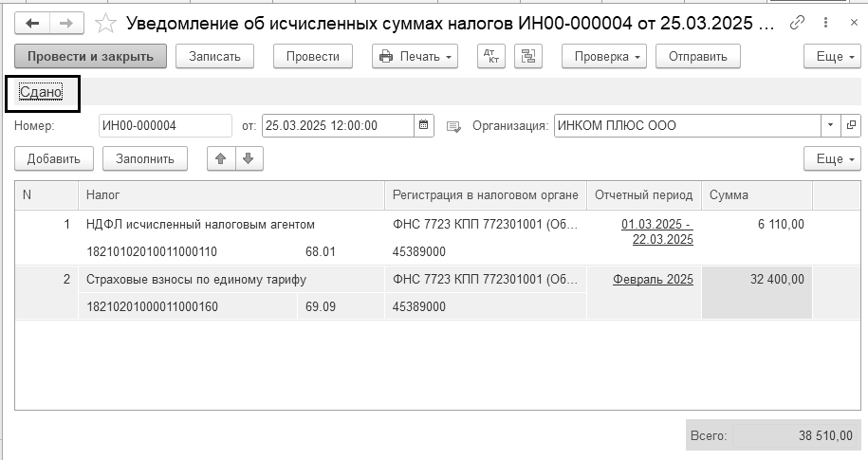Open Февраль 2025 reporting period link
Viewport: 868px width, 460px height.
[x=653, y=280]
